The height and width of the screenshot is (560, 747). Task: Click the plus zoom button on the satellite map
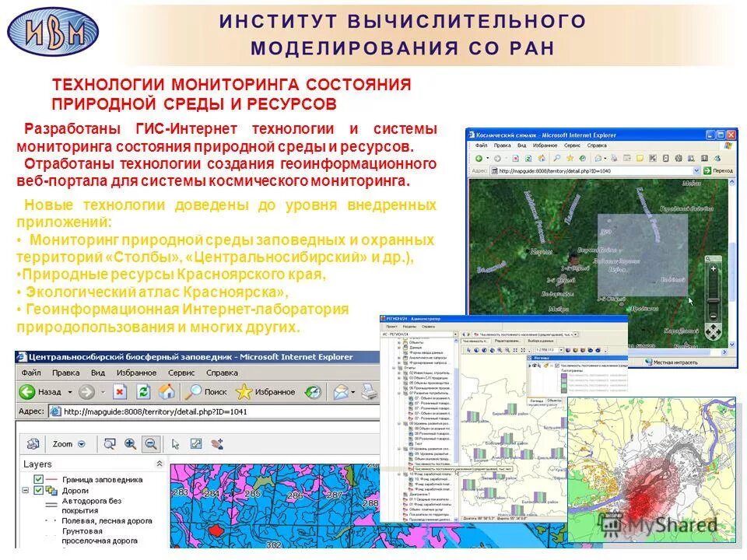(x=714, y=268)
